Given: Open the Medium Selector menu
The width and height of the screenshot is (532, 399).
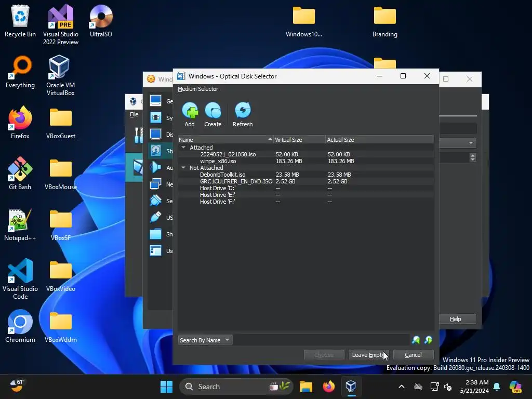Looking at the screenshot, I should tap(198, 89).
